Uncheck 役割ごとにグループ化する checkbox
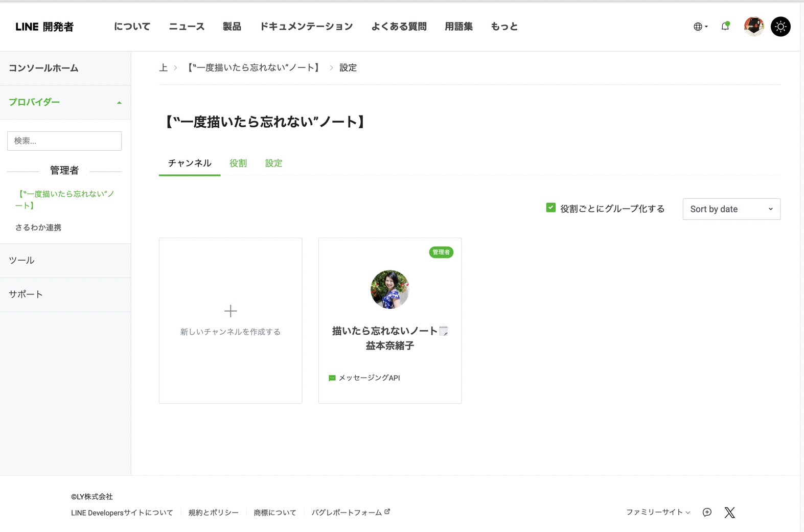 pyautogui.click(x=550, y=207)
